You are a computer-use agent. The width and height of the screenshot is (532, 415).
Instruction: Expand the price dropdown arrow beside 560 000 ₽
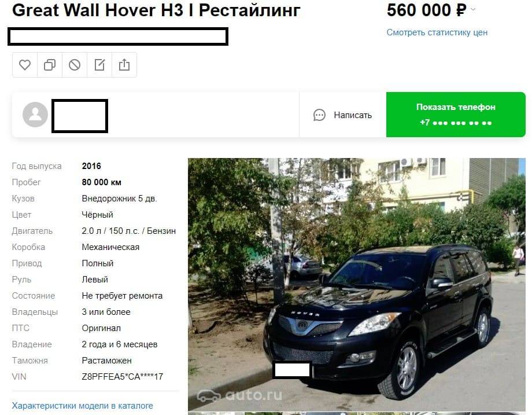[473, 9]
